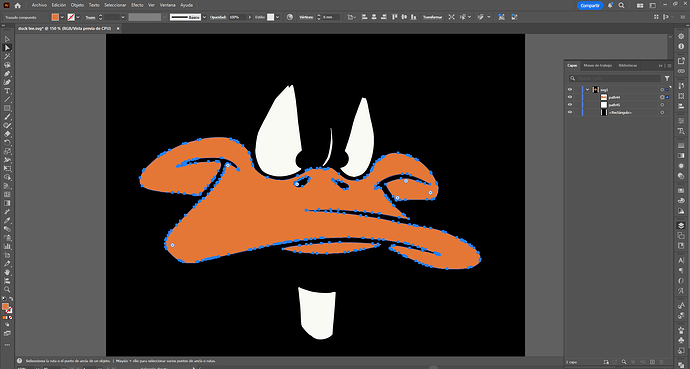Click the Home icon in top bar
Image resolution: width=690 pixels, height=369 pixels.
(x=18, y=5)
